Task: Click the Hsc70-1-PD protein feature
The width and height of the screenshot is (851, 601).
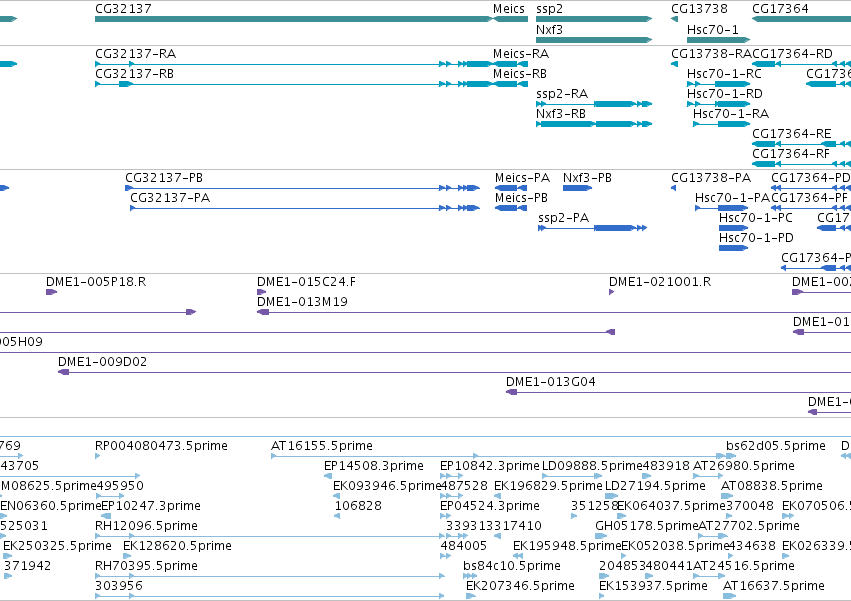Action: pyautogui.click(x=733, y=248)
